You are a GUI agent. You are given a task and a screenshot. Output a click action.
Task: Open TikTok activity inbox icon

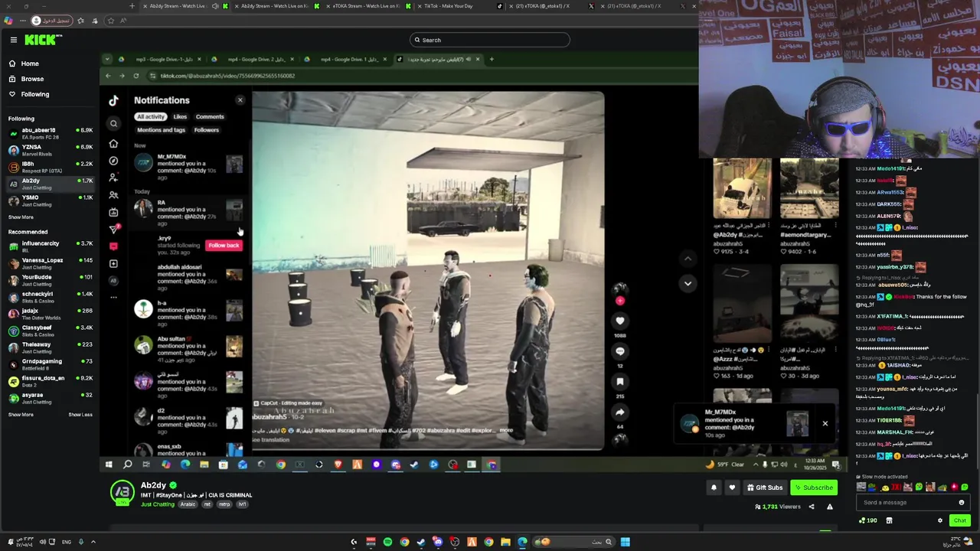pyautogui.click(x=113, y=246)
